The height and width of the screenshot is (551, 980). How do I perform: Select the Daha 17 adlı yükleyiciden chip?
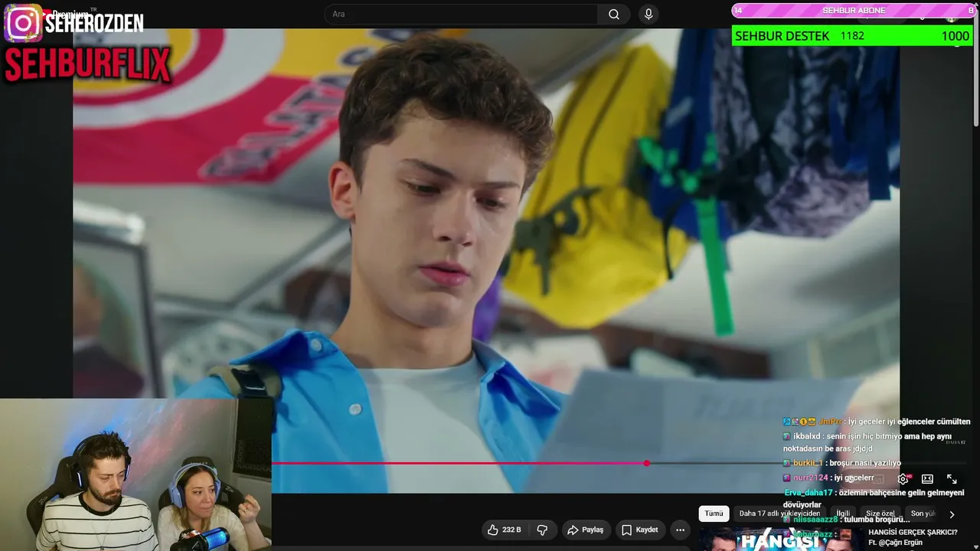tap(779, 514)
